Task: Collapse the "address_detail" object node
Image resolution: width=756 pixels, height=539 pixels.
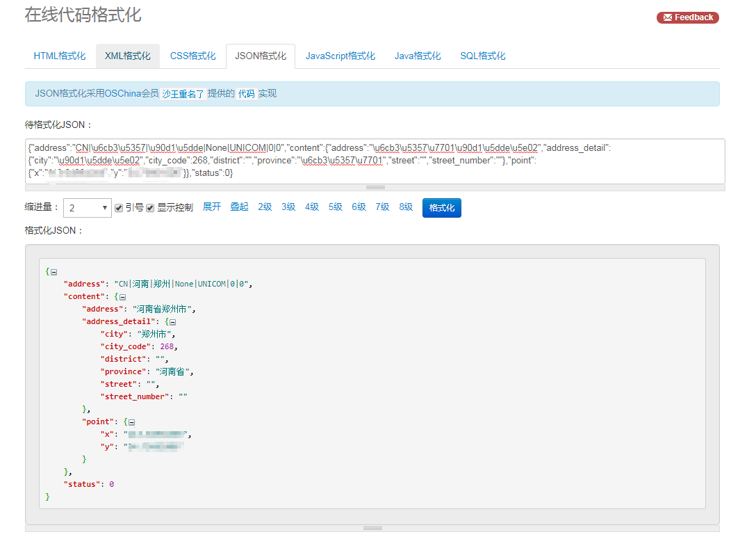Action: [172, 322]
